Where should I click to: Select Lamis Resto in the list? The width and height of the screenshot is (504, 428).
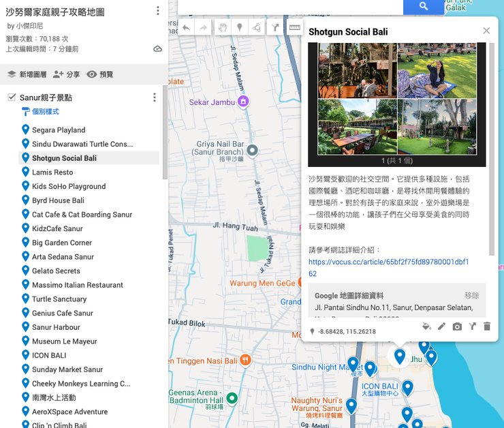coord(89,172)
